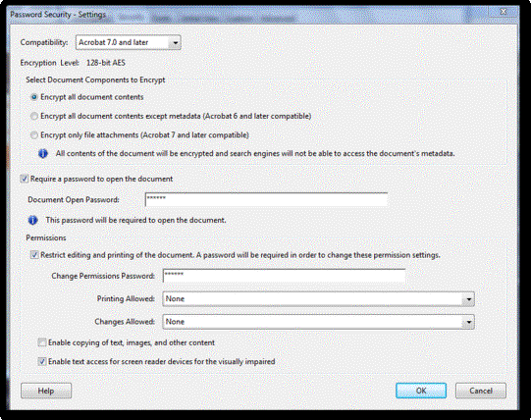Select Encrypt only file attachments option

pyautogui.click(x=34, y=135)
